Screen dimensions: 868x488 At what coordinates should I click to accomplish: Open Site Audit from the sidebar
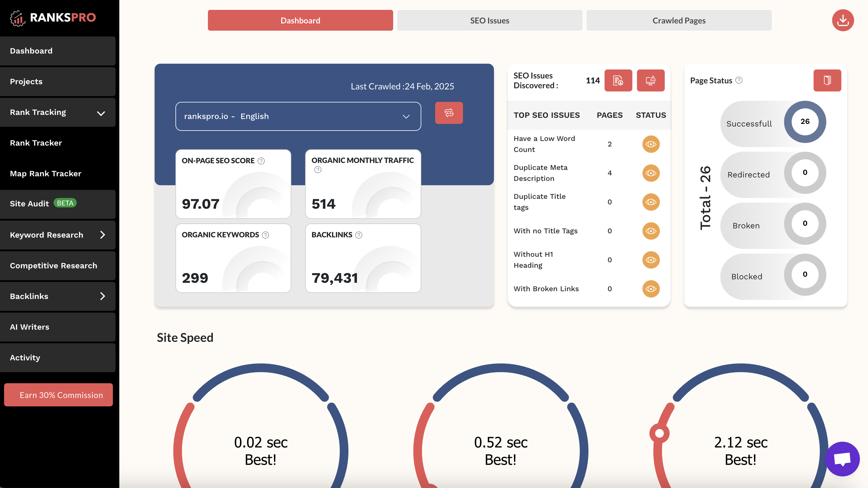pos(29,203)
